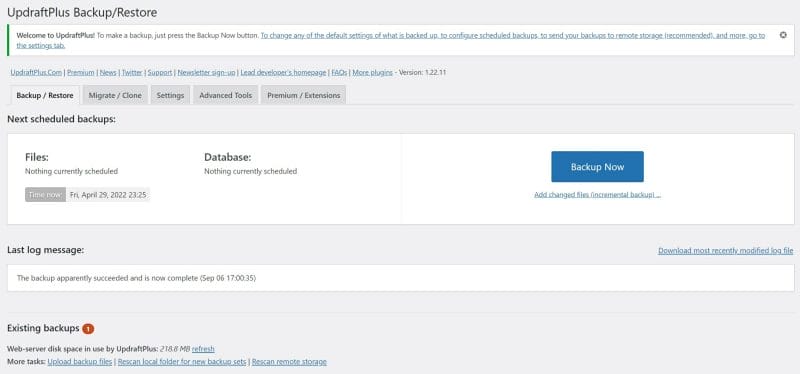Viewport: 800px width, 374px height.
Task: Click the 'Existing backups' heading
Action: pyautogui.click(x=43, y=328)
